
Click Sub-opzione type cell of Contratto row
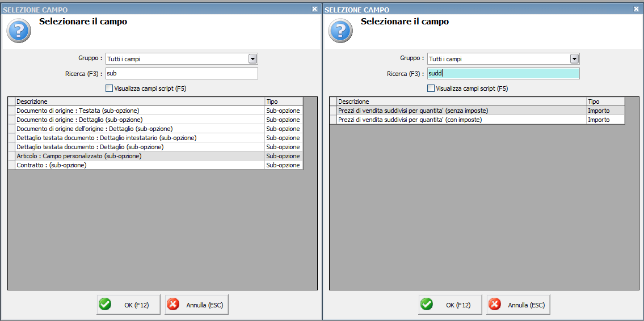(284, 164)
